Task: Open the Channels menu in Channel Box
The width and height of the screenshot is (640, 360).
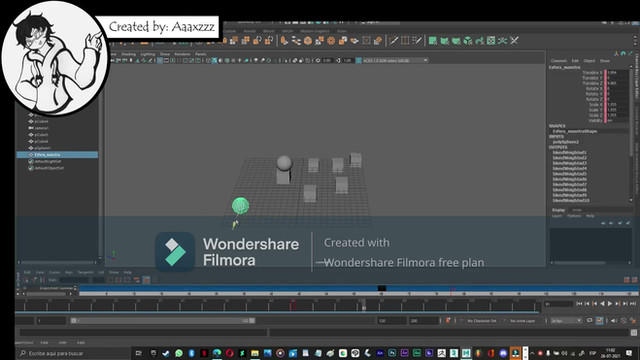Action: point(559,61)
